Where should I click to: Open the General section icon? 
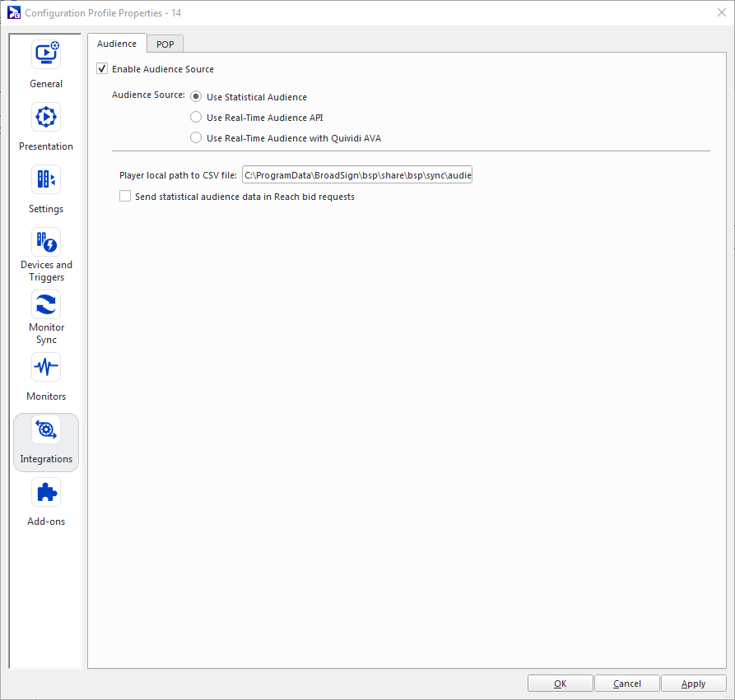click(46, 54)
